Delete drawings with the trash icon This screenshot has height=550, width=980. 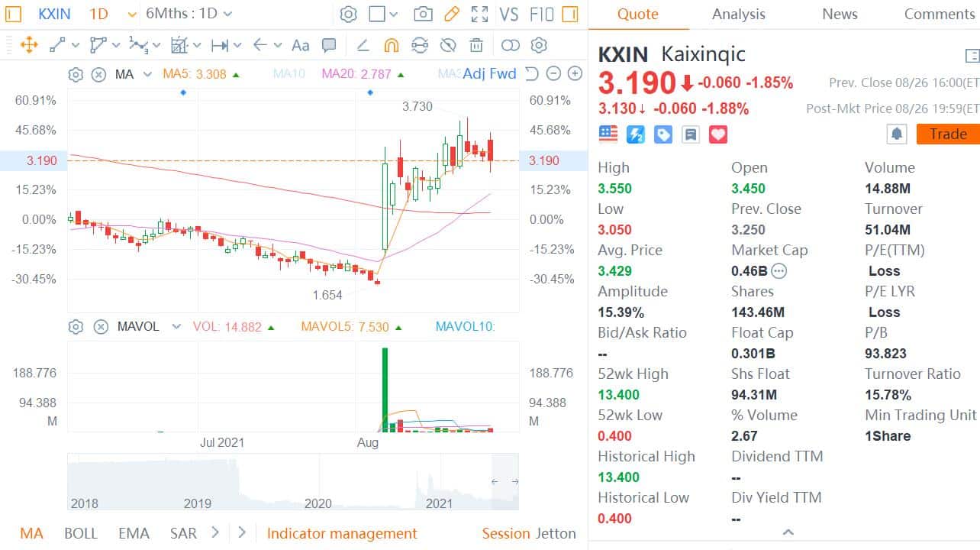476,45
